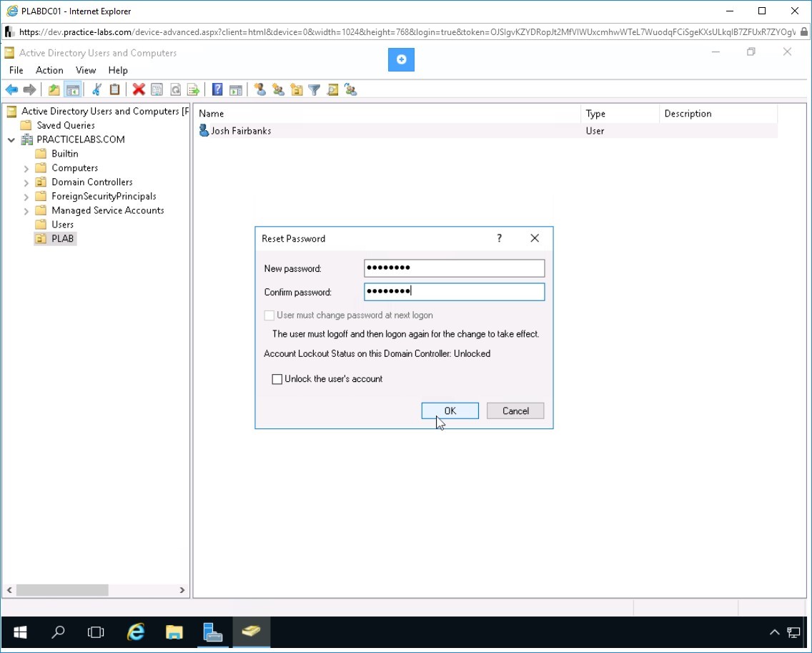The image size is (812, 653).
Task: Click the tree pane scroll left arrow
Action: click(9, 590)
